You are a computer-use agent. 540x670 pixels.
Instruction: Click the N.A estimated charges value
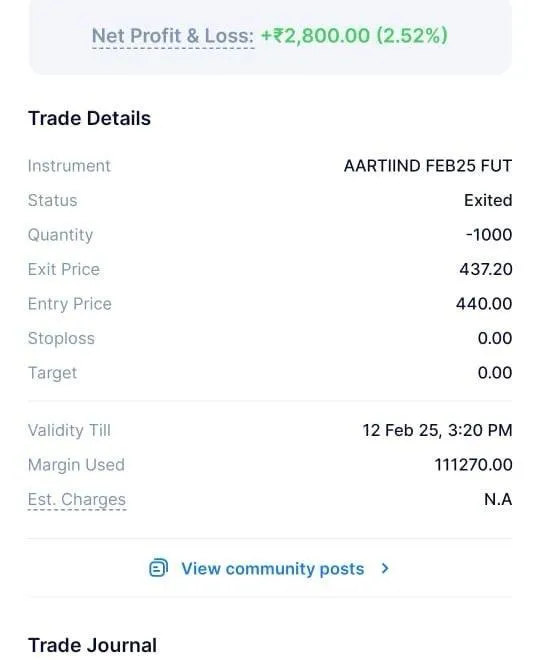click(498, 499)
